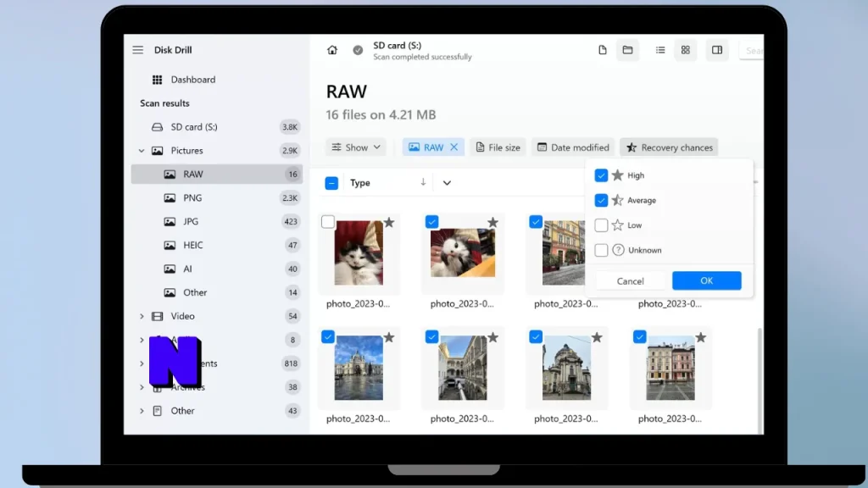Viewport: 868px width, 488px height.
Task: Check the Low recovery chance option
Action: (x=601, y=225)
